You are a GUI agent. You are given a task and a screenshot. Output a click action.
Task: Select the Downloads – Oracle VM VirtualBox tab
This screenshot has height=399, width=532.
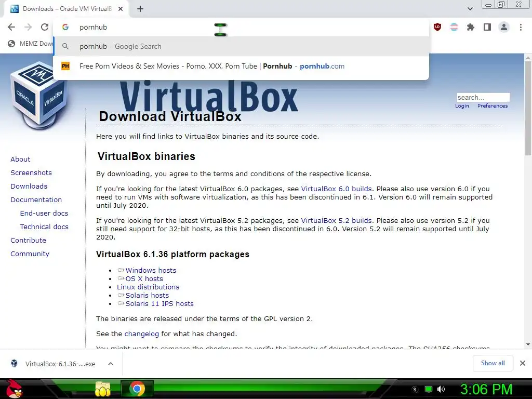tap(66, 9)
